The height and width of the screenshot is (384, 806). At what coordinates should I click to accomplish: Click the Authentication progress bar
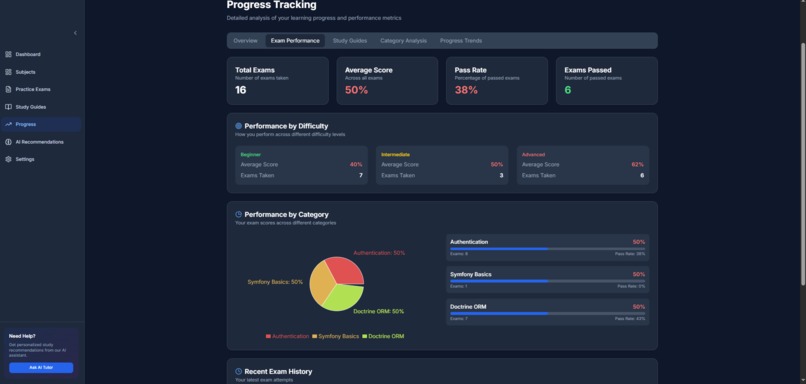point(547,249)
